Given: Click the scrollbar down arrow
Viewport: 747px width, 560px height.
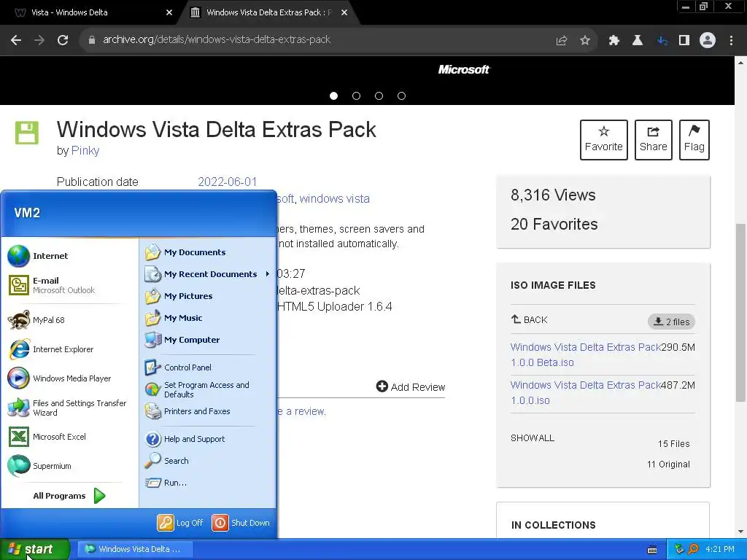Looking at the screenshot, I should (x=741, y=532).
